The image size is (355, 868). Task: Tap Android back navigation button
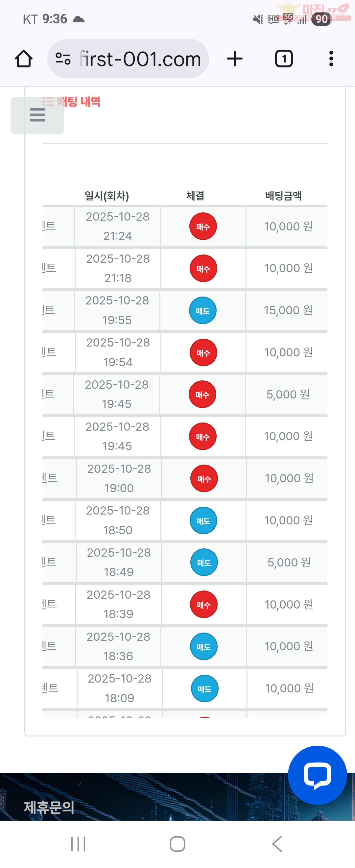click(x=277, y=844)
